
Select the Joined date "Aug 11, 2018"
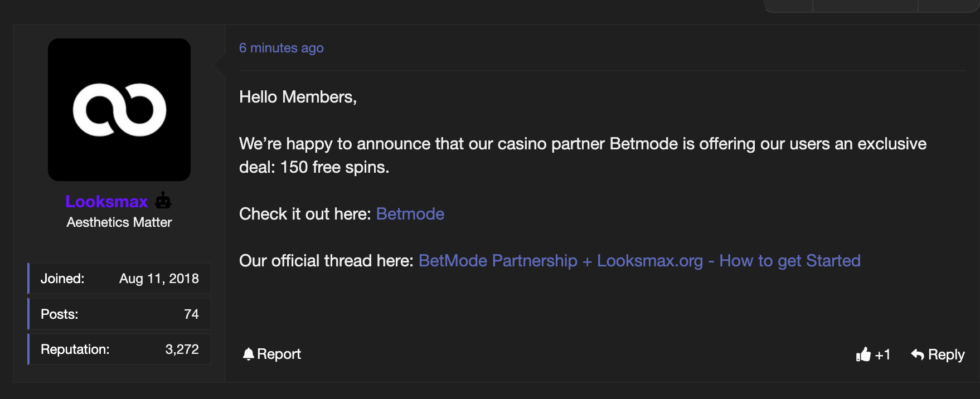click(x=159, y=279)
